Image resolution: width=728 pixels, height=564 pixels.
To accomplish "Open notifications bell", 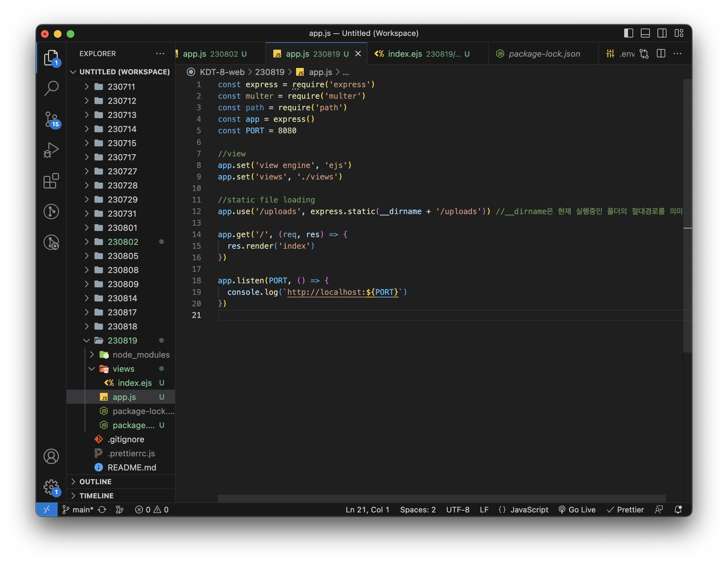I will point(678,510).
